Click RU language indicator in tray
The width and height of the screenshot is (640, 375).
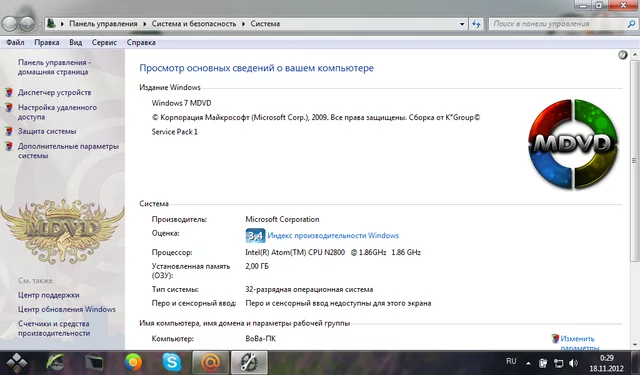[x=511, y=362]
